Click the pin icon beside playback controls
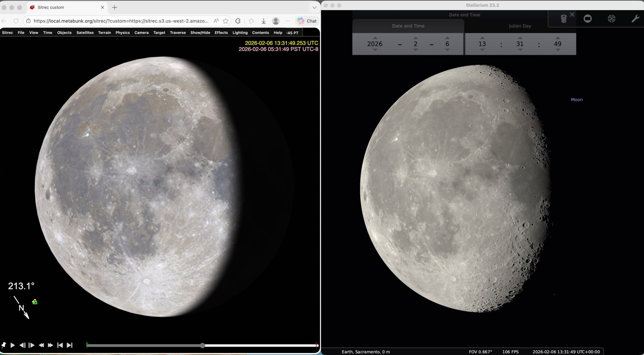The width and height of the screenshot is (644, 355). (x=4, y=345)
